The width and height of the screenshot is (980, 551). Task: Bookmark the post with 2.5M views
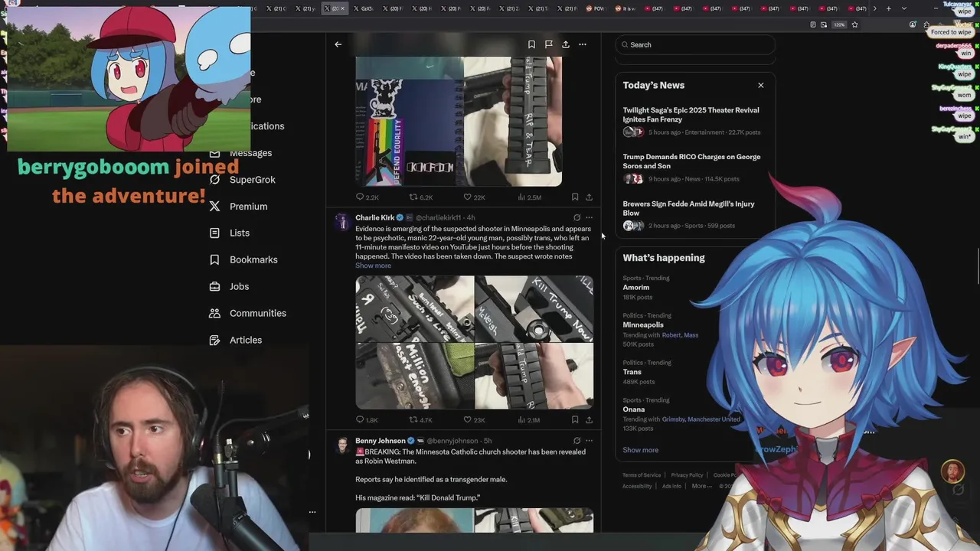click(x=575, y=197)
